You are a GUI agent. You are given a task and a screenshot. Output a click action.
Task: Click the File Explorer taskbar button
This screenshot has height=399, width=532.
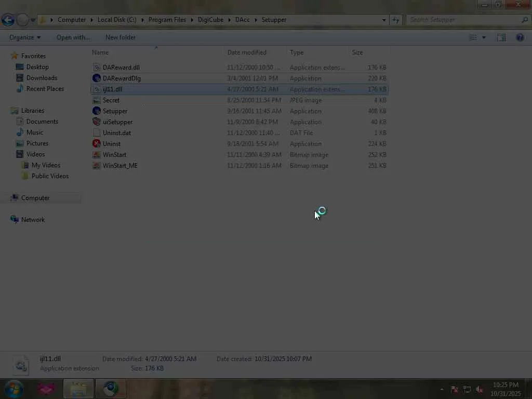point(78,389)
